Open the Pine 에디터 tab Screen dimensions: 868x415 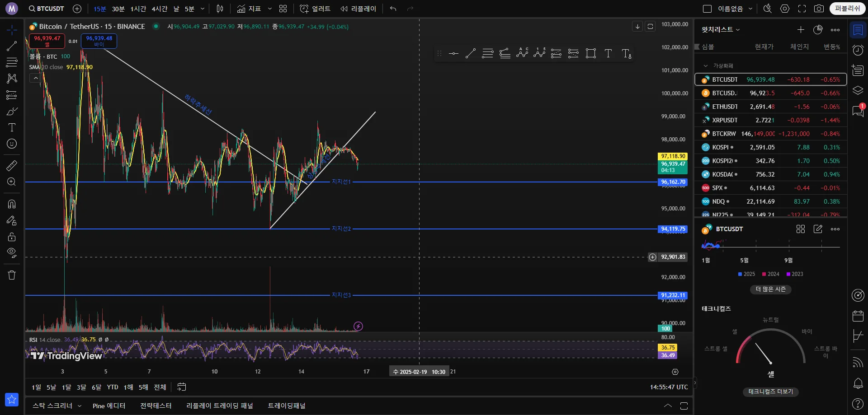point(109,406)
